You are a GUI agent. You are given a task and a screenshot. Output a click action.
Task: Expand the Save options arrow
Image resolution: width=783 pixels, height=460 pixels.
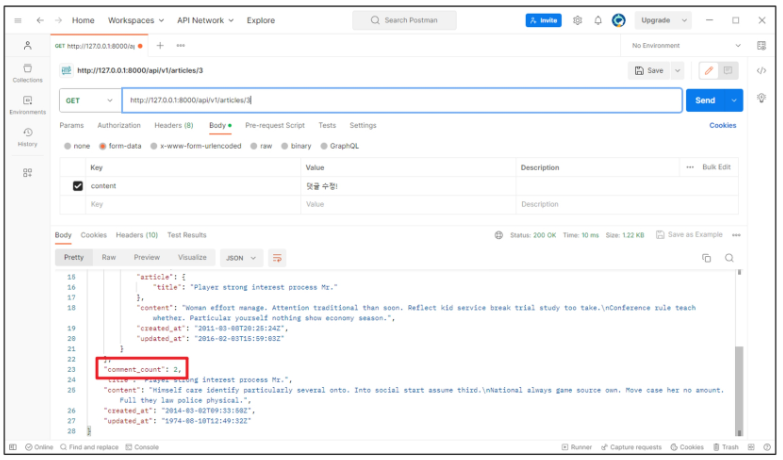[x=677, y=70]
